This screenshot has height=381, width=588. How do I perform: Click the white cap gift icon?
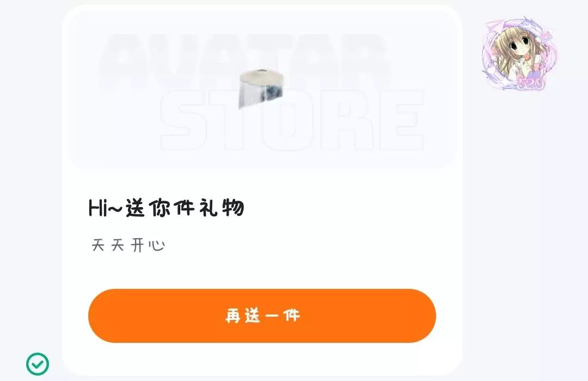tap(261, 88)
